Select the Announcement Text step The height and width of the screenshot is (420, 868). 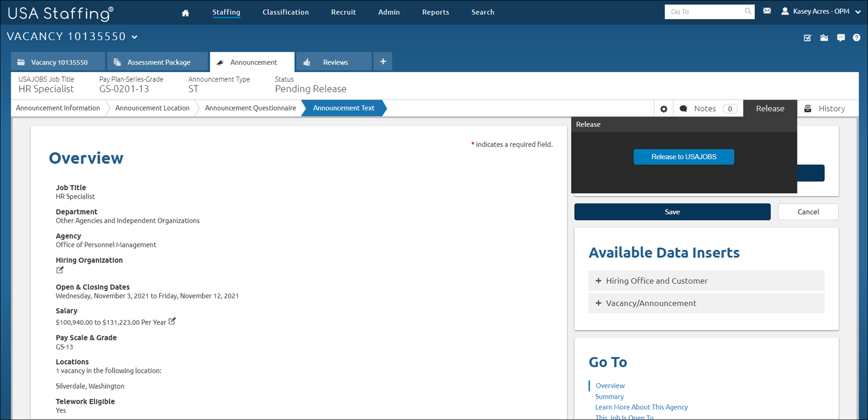coord(344,108)
